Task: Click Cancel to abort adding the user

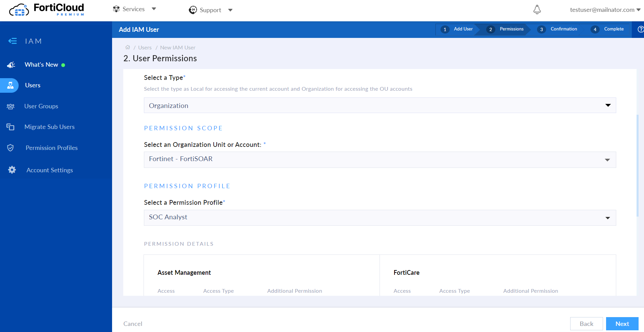Action: [133, 324]
